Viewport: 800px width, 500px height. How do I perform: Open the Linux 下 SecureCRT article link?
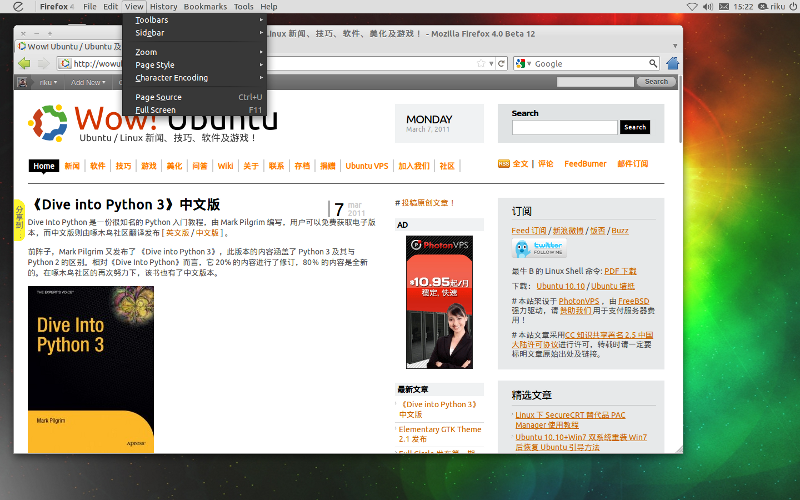(x=570, y=420)
